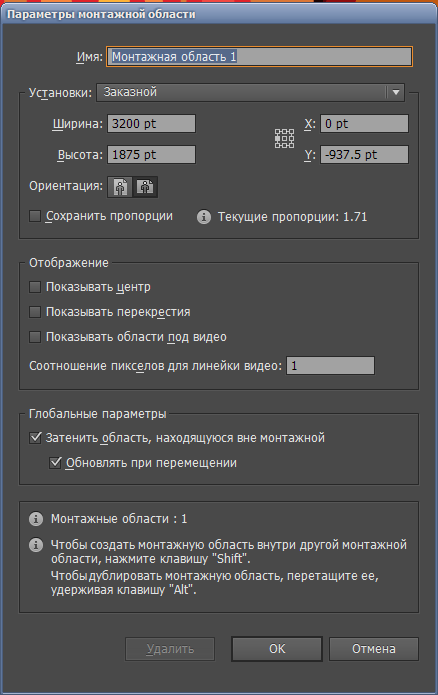Viewport: 438px width, 695px height.
Task: Click Отмена to cancel dialog
Action: pyautogui.click(x=374, y=649)
